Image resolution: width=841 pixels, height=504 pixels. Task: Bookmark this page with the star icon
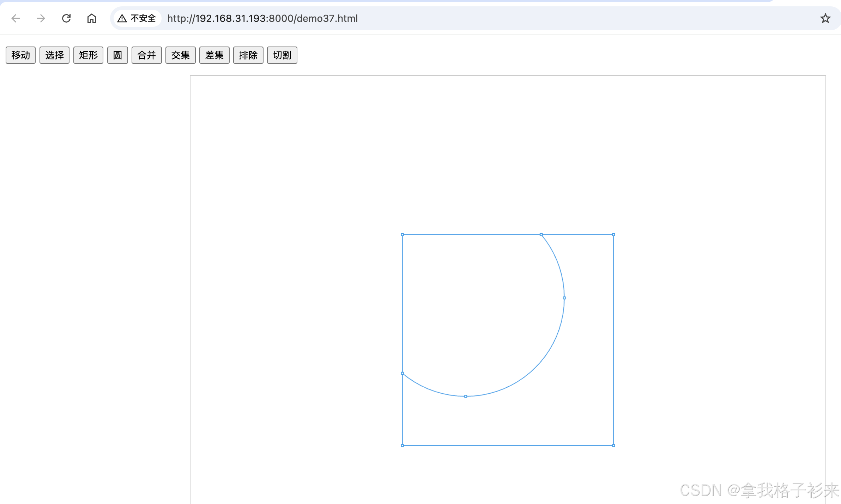(825, 18)
